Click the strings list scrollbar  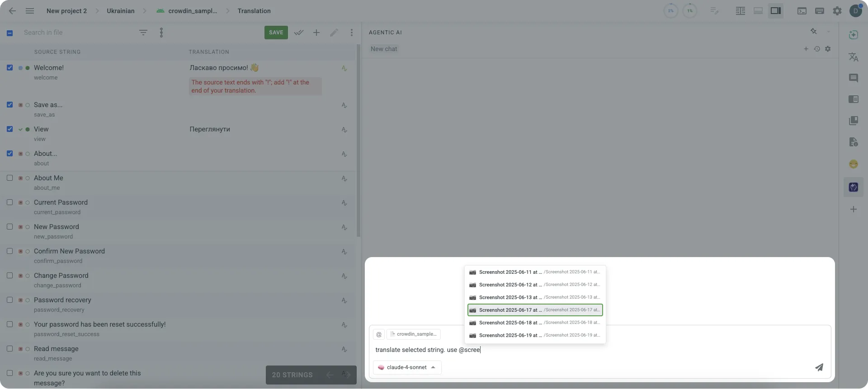point(359,141)
